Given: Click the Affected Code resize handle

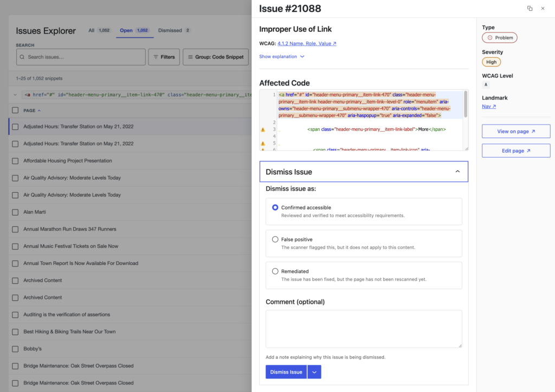Looking at the screenshot, I should (x=466, y=148).
